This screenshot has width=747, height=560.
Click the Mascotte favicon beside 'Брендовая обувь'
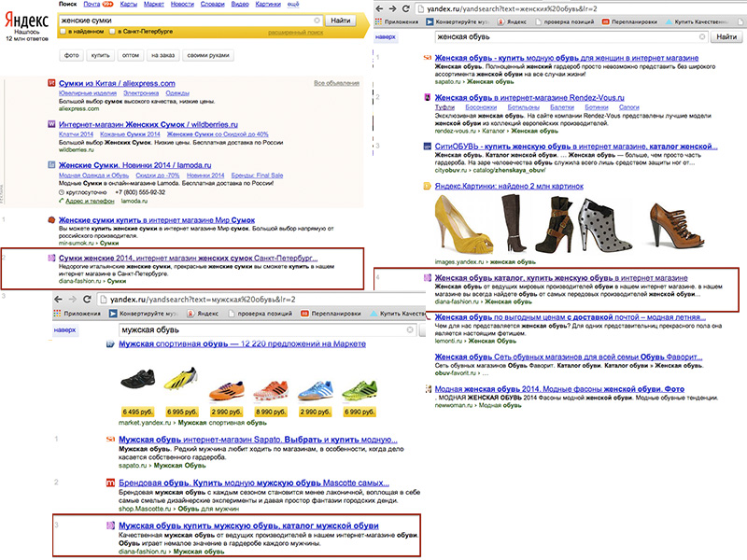[x=110, y=483]
